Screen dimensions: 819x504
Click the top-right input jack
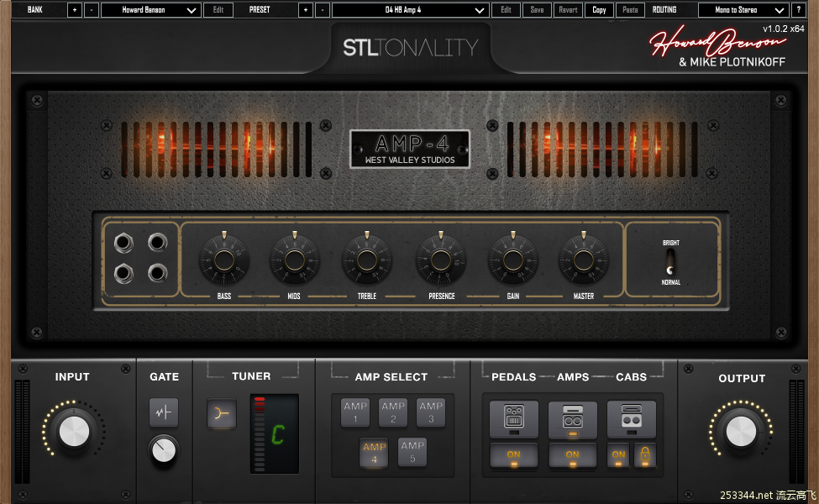[157, 242]
